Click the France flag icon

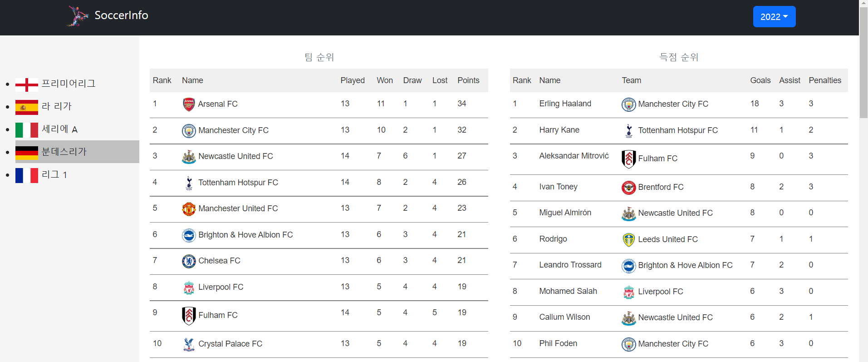pyautogui.click(x=27, y=175)
